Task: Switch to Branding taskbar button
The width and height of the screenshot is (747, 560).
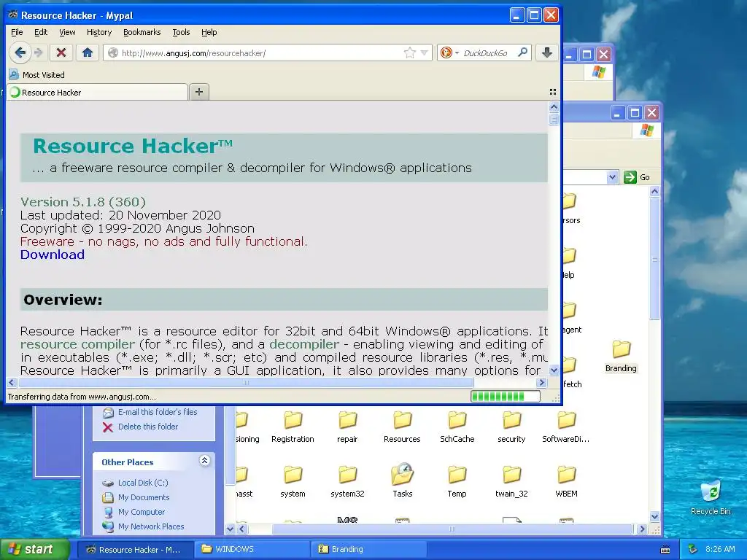Action: pos(369,549)
